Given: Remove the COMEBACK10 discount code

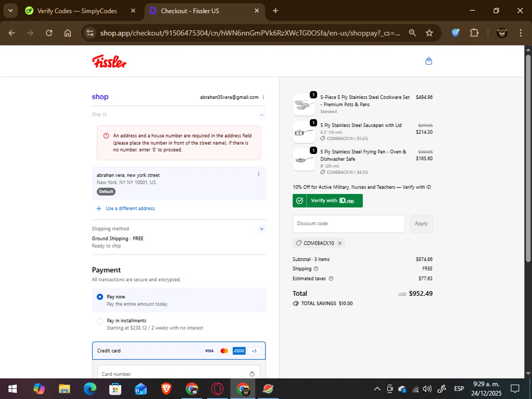Looking at the screenshot, I should point(340,243).
